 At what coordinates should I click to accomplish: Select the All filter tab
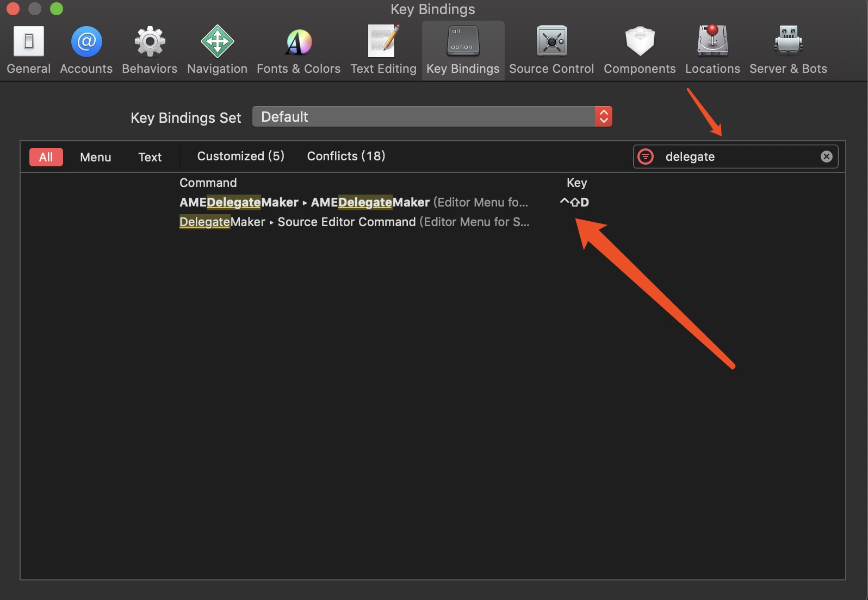coord(46,157)
